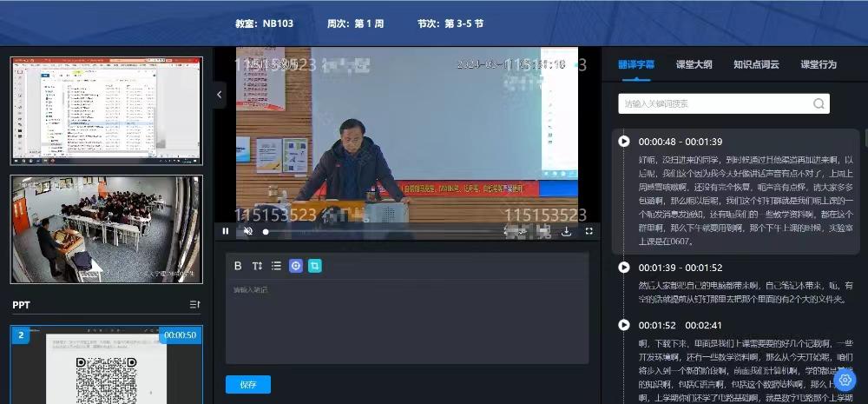Click the purple target marker icon

tap(296, 266)
